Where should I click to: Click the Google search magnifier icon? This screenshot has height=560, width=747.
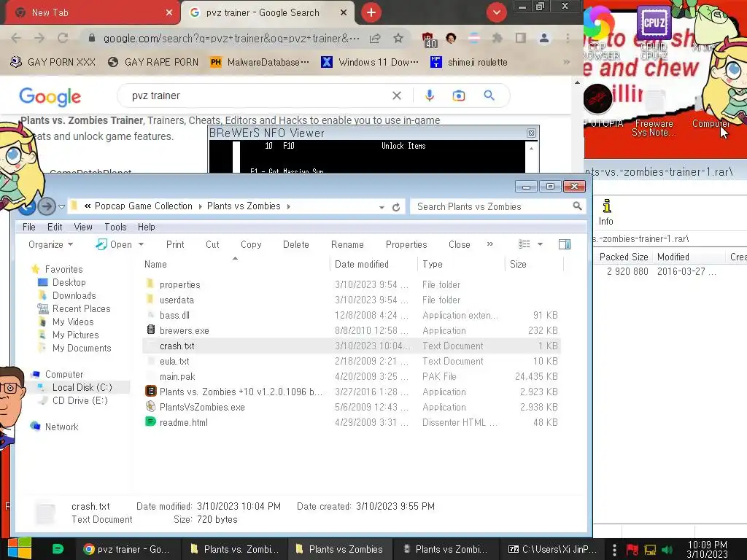coord(489,96)
